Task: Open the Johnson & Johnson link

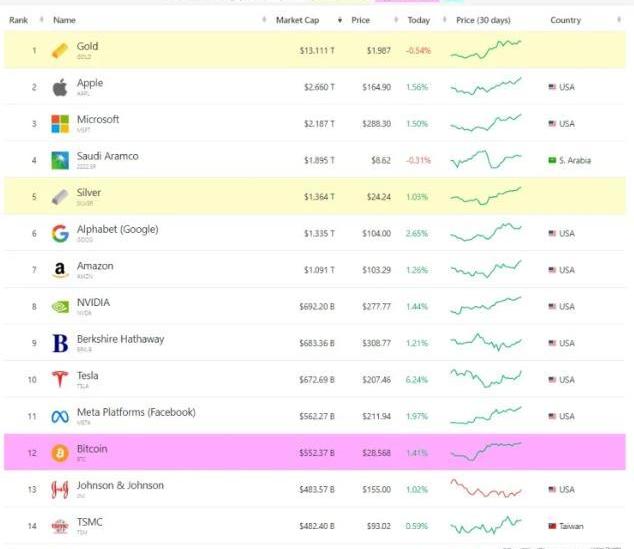Action: [120, 485]
